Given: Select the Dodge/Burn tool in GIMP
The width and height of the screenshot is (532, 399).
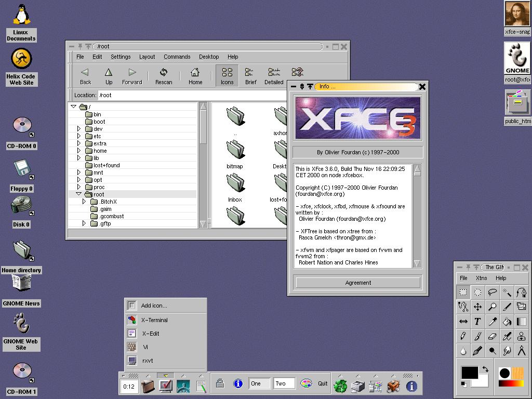Looking at the screenshot, I should pyautogui.click(x=493, y=351).
